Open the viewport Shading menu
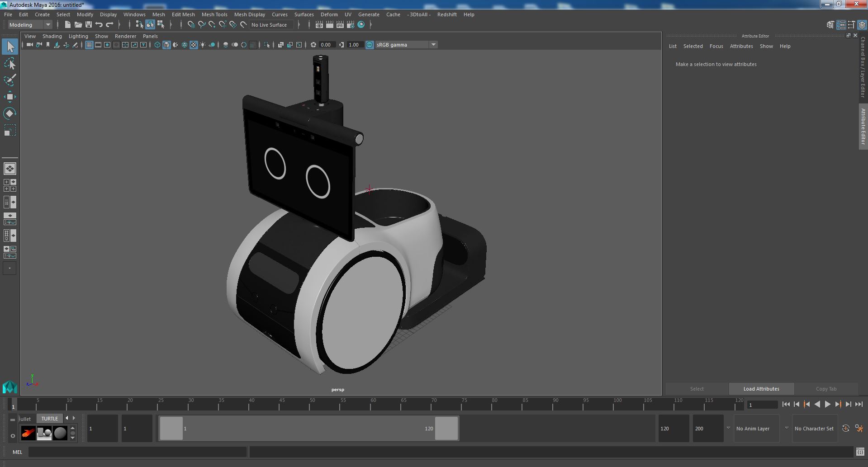This screenshot has width=868, height=467. (x=52, y=36)
